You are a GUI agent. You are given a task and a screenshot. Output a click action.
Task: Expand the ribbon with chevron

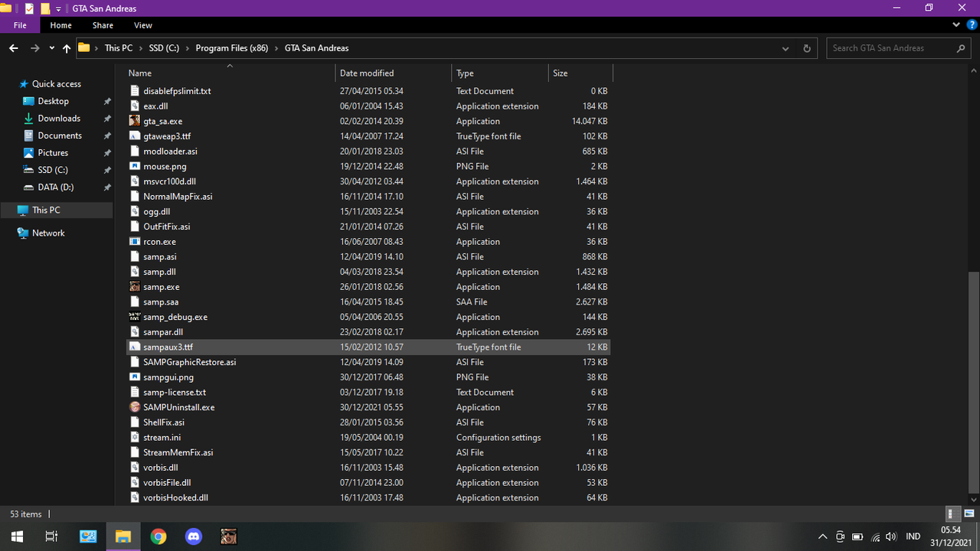pos(956,25)
